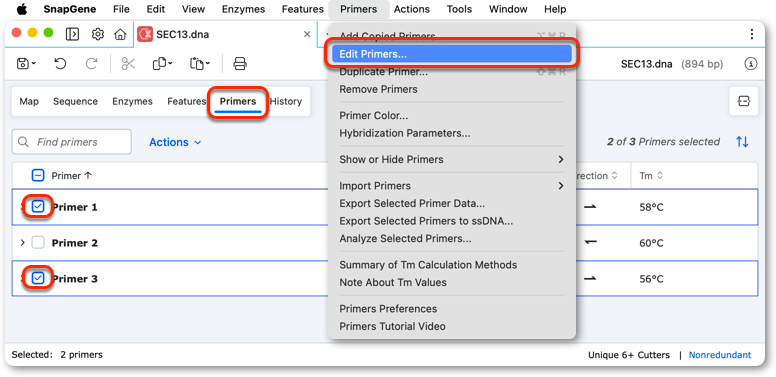Uncheck the Primer 3 checkbox

pos(38,279)
